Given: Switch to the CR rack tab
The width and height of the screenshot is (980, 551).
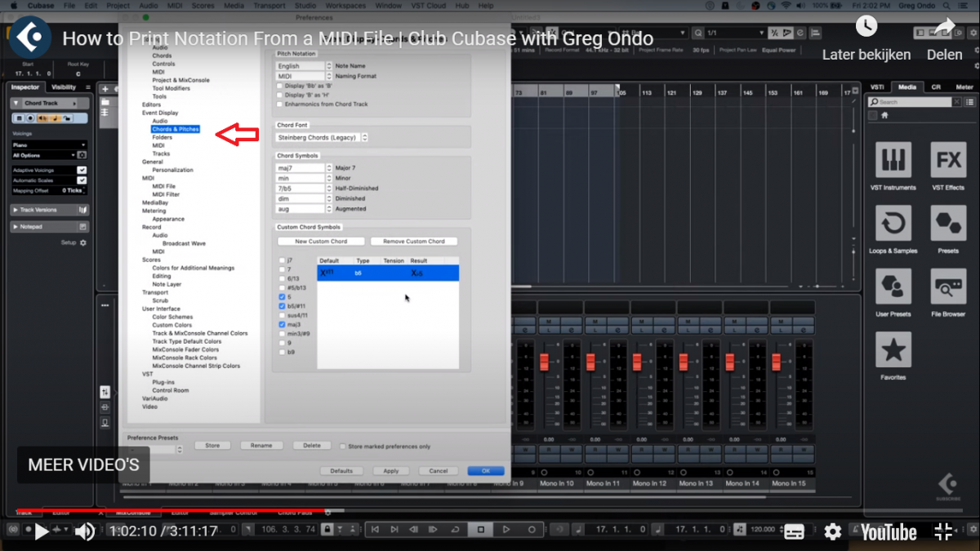Looking at the screenshot, I should (936, 87).
